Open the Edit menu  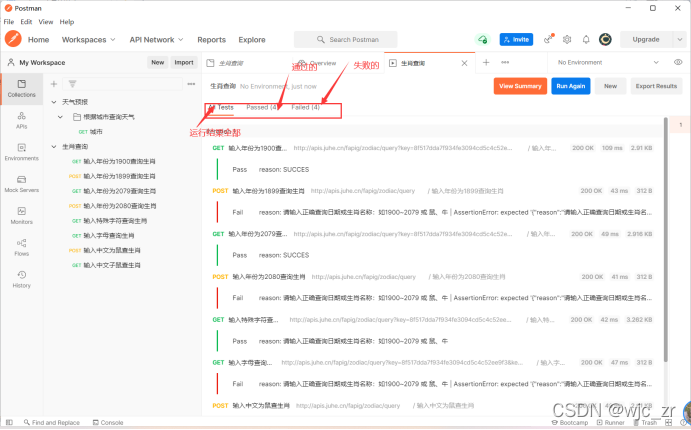[26, 22]
